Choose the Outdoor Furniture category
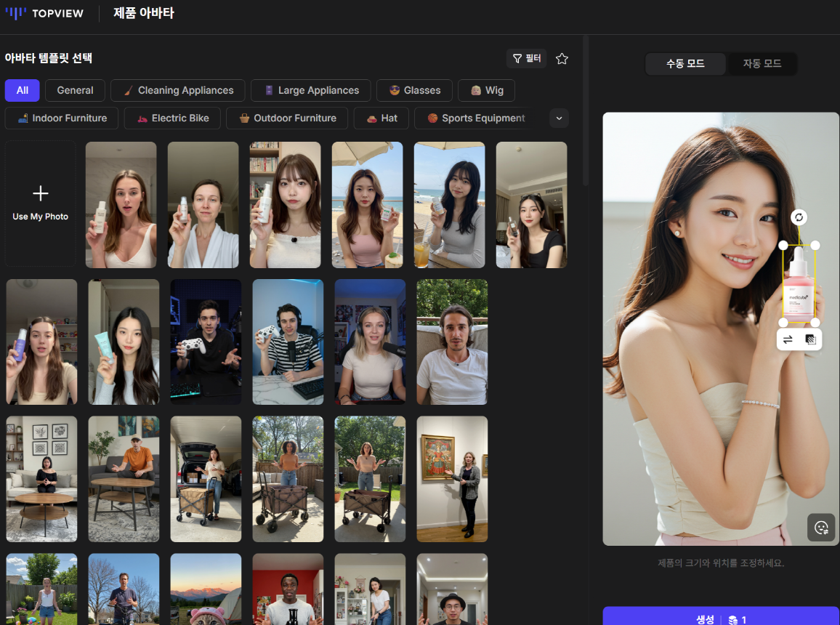Viewport: 840px width, 625px height. point(287,118)
